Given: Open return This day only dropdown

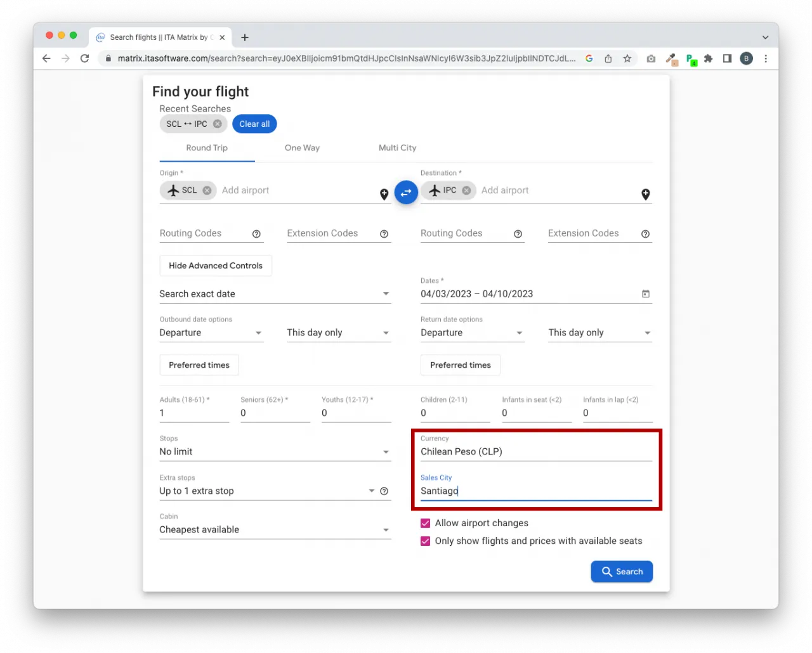Looking at the screenshot, I should [600, 333].
